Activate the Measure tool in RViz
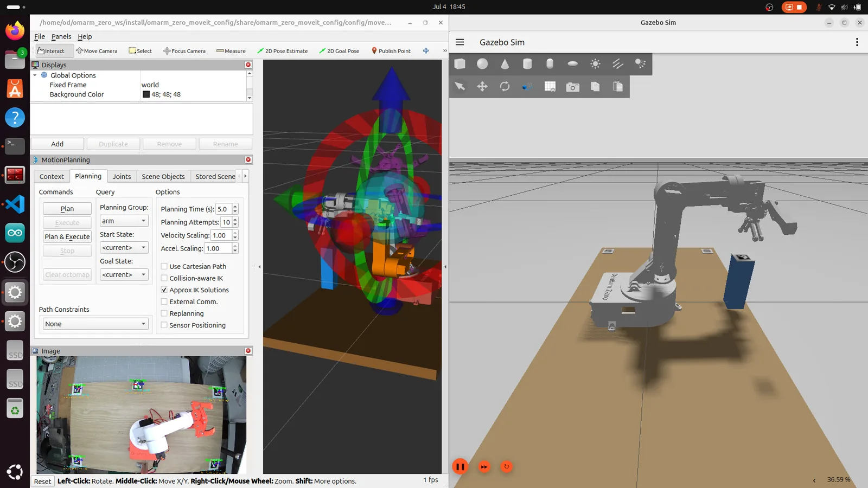The width and height of the screenshot is (868, 488). (x=231, y=51)
